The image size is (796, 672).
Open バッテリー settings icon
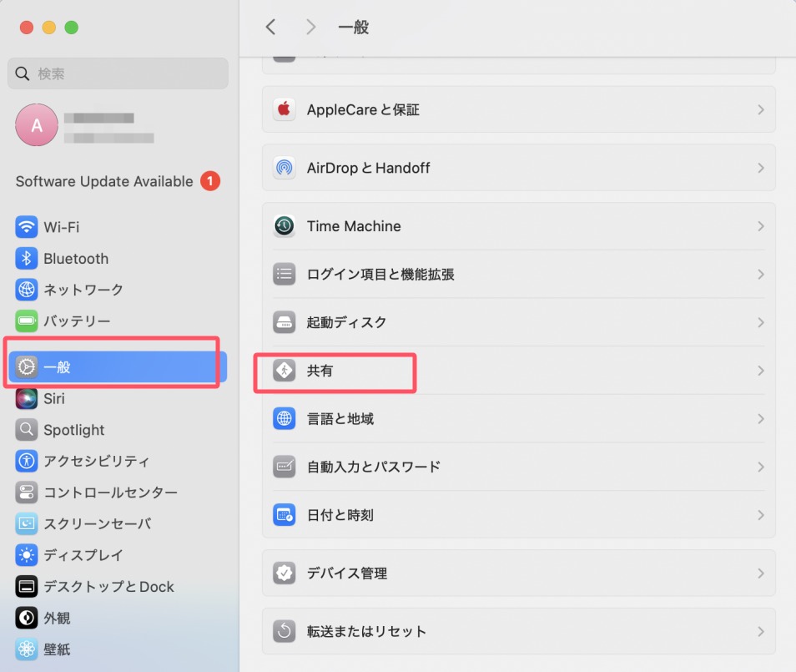tap(24, 321)
